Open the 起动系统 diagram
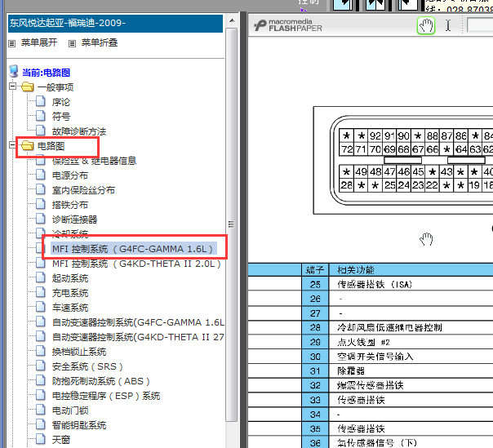This screenshot has height=448, width=493. pos(70,278)
